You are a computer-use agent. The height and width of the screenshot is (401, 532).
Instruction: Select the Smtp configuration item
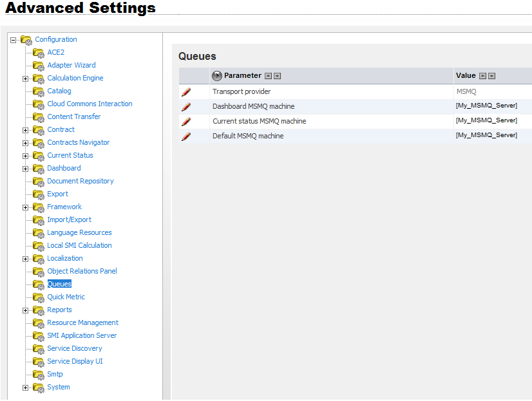55,374
